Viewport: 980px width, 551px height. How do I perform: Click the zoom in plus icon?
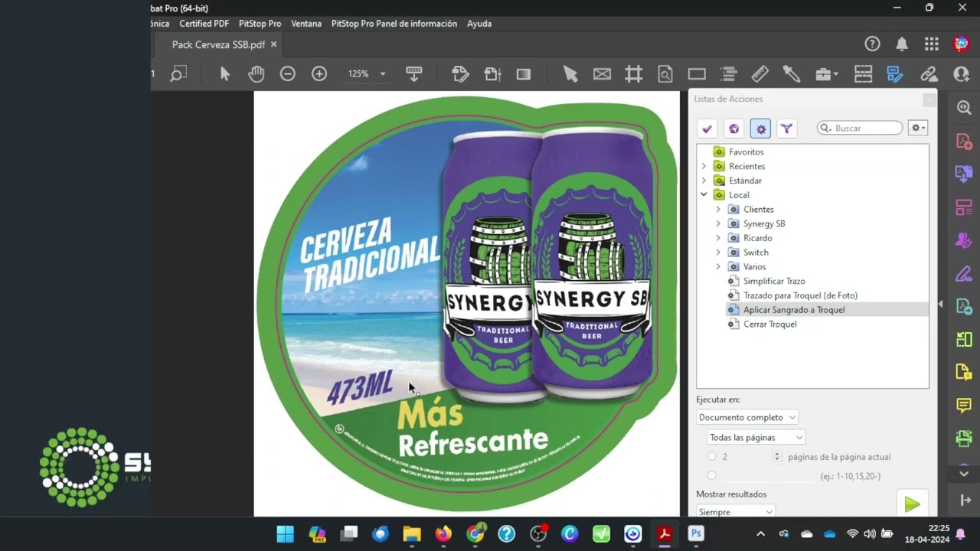click(x=319, y=74)
